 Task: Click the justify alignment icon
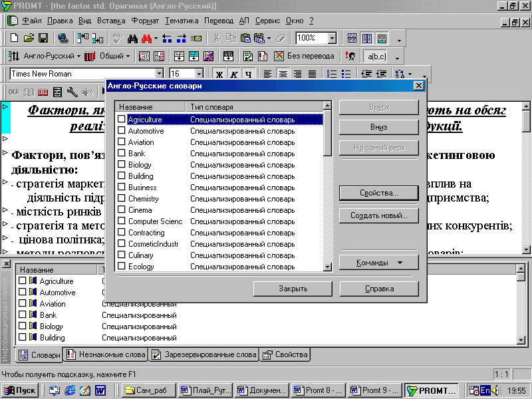(312, 74)
